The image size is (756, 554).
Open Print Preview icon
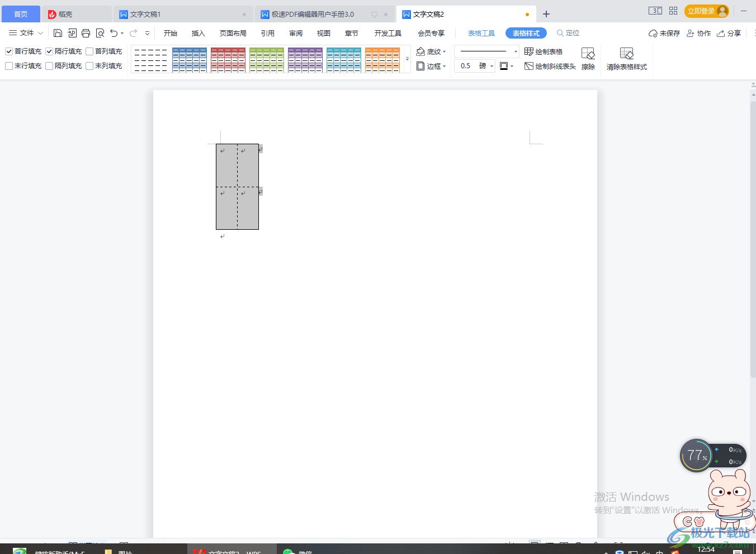[x=100, y=33]
